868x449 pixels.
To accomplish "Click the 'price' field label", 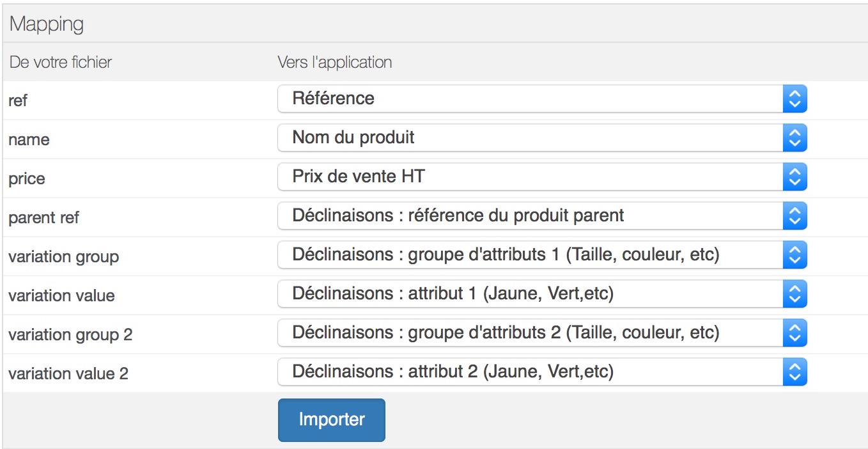I will coord(27,178).
